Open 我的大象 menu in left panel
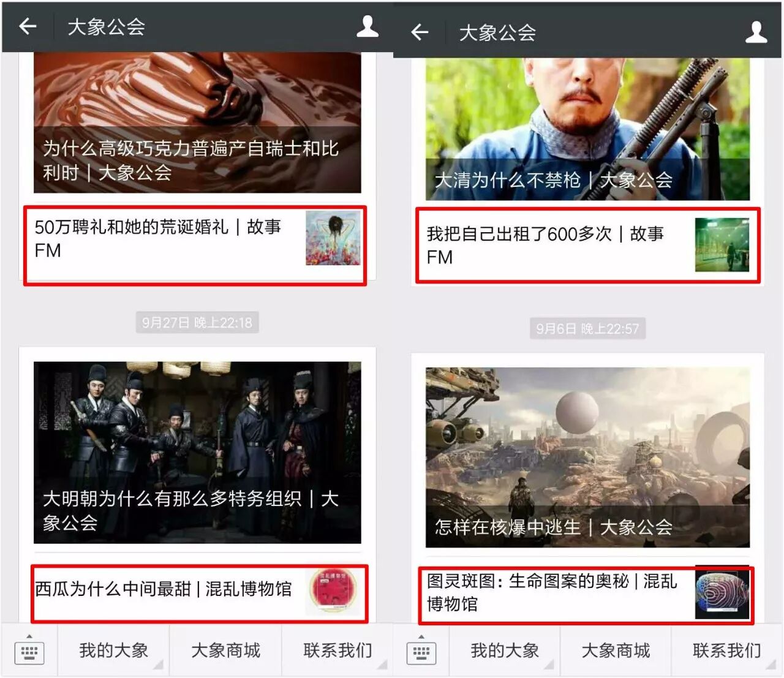 coord(113,650)
